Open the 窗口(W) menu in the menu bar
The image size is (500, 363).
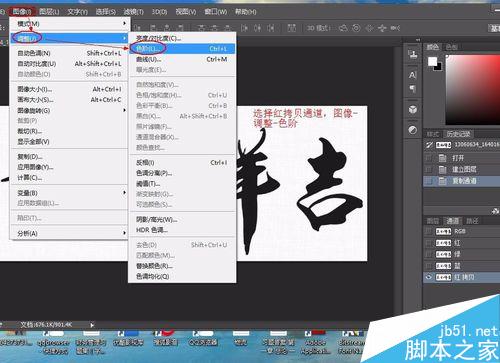[216, 12]
